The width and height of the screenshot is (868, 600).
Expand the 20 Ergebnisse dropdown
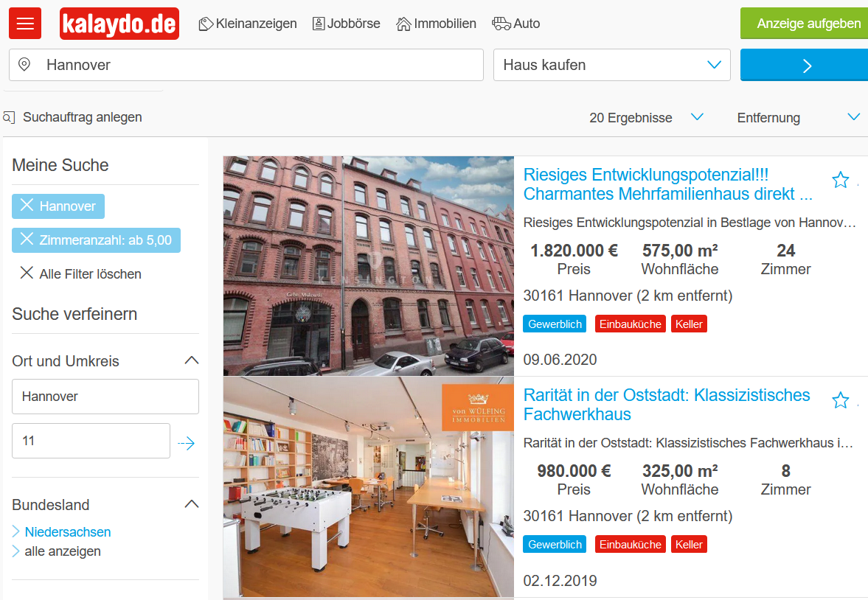(645, 118)
